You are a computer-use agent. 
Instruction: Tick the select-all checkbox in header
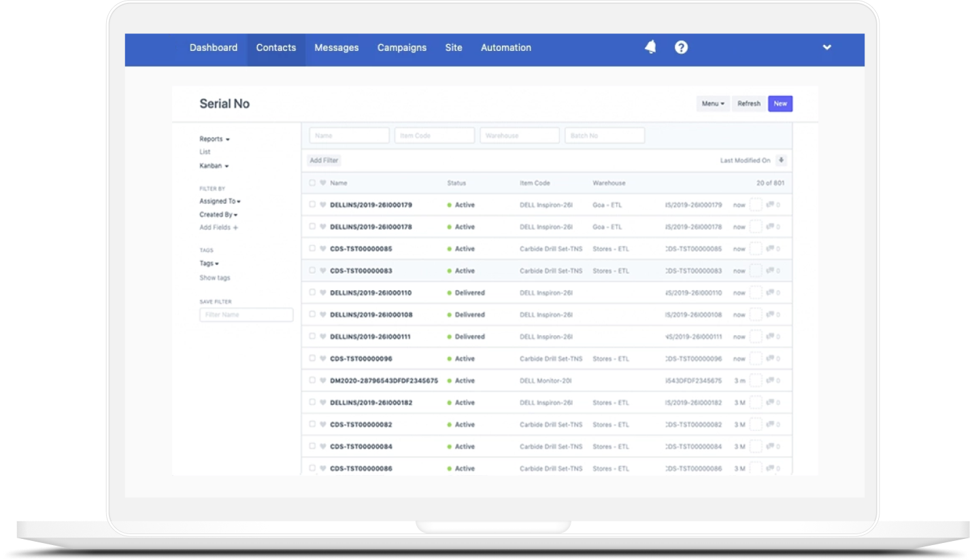coord(312,183)
